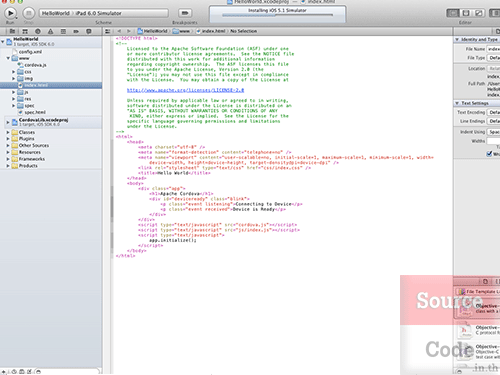Image resolution: width=500 pixels, height=375 pixels.
Task: Select the Version editor button
Action: coord(479,13)
